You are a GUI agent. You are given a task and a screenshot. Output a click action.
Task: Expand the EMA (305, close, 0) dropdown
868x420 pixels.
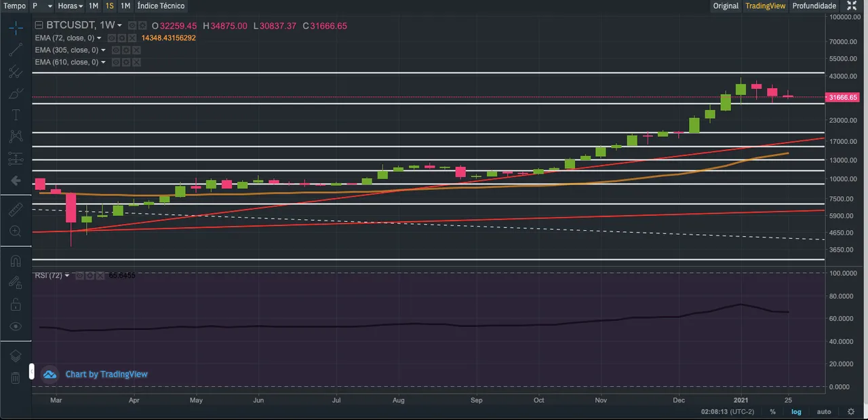pos(104,50)
